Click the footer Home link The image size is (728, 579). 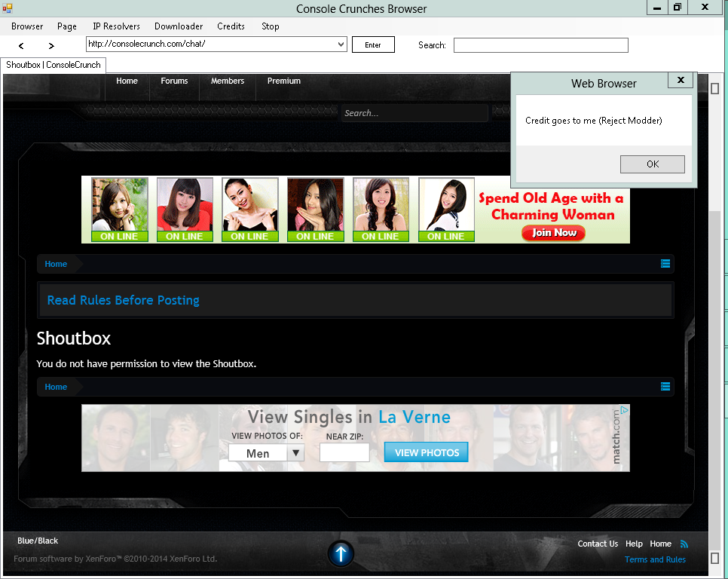point(660,544)
